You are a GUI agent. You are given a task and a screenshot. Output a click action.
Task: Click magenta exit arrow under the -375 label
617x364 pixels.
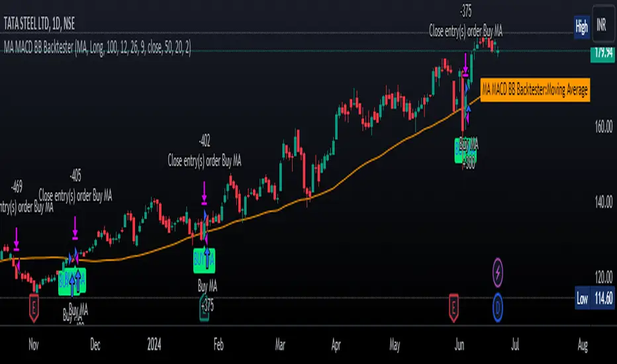point(465,65)
